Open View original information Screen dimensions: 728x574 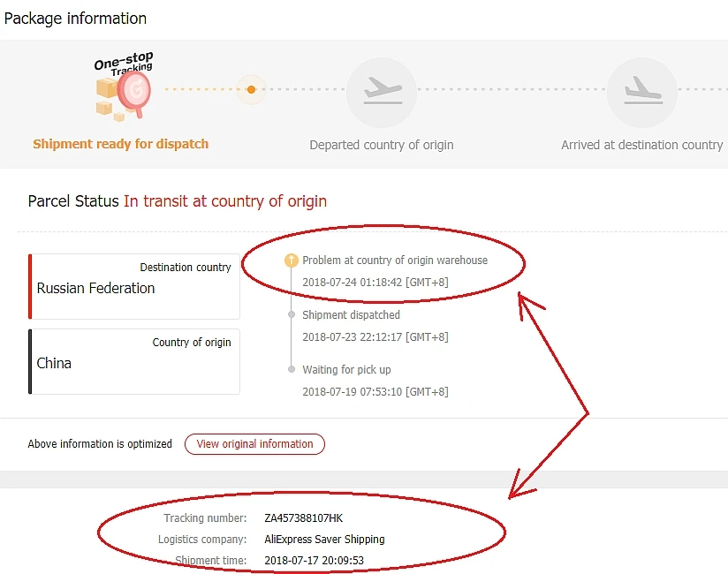[254, 443]
